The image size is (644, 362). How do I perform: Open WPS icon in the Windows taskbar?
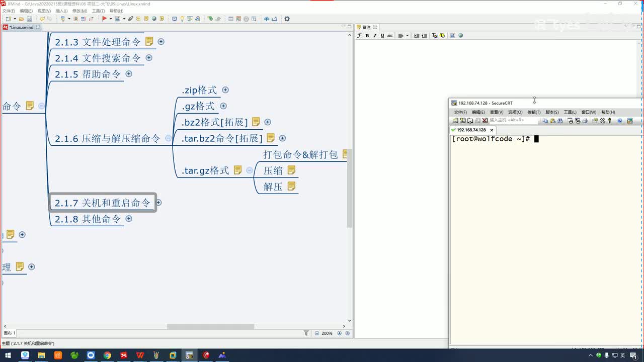pyautogui.click(x=140, y=355)
